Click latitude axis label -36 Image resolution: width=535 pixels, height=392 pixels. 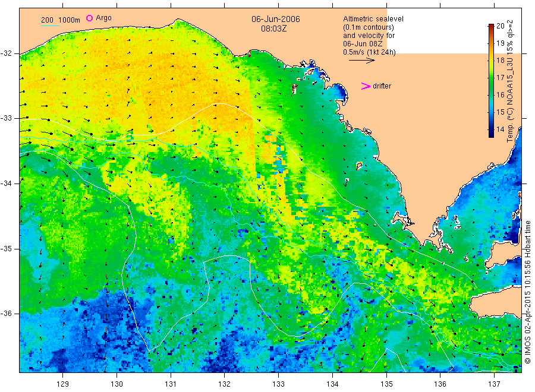coord(6,313)
